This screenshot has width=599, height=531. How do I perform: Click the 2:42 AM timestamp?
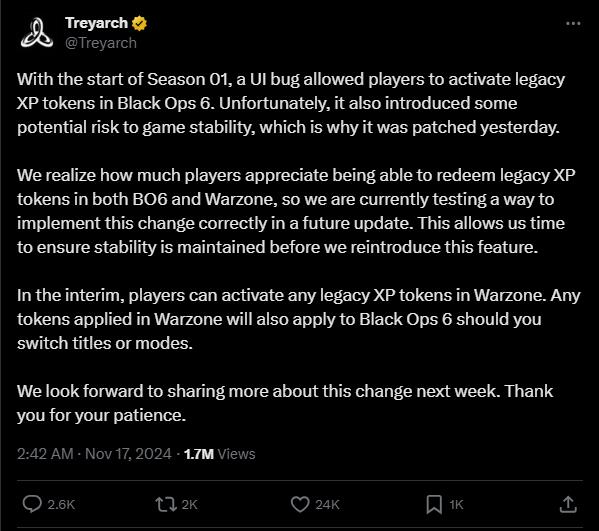[45, 454]
